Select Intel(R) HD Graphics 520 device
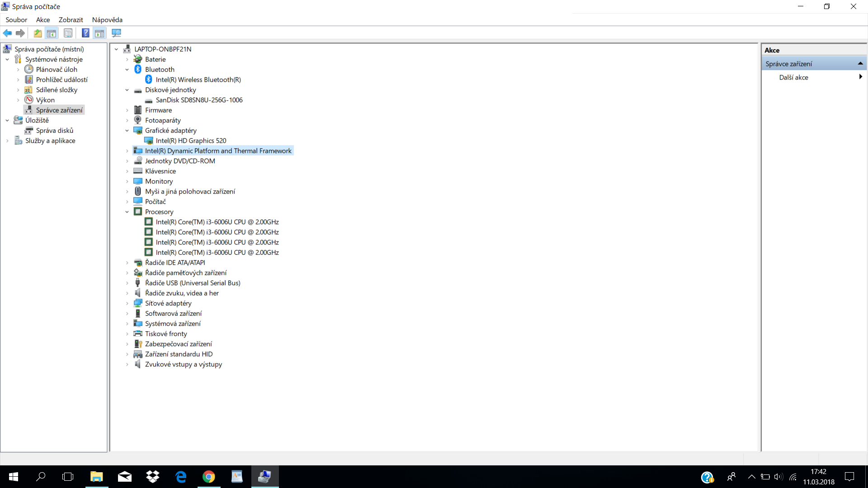Viewport: 868px width, 488px height. point(191,141)
